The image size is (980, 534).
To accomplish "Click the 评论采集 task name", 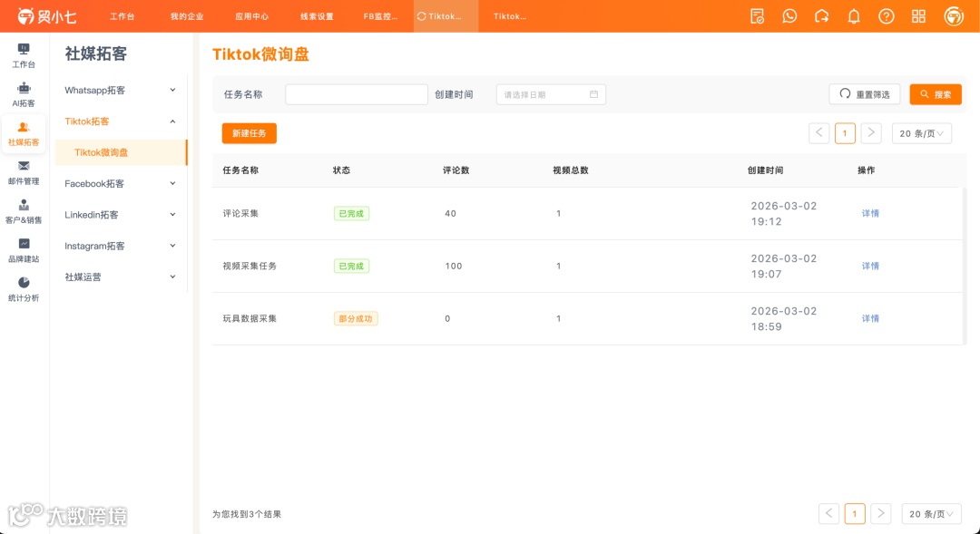I will pos(240,214).
